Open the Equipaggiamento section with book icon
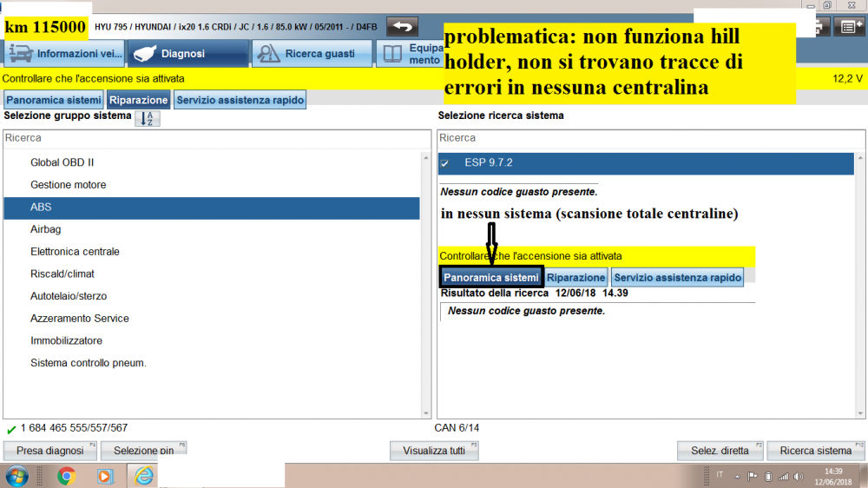868x488 pixels. [x=411, y=54]
